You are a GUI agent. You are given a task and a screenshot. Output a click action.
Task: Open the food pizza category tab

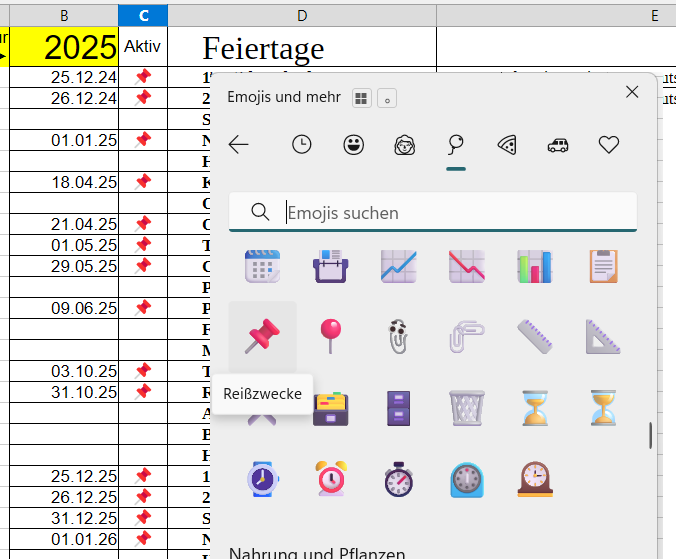click(x=507, y=145)
